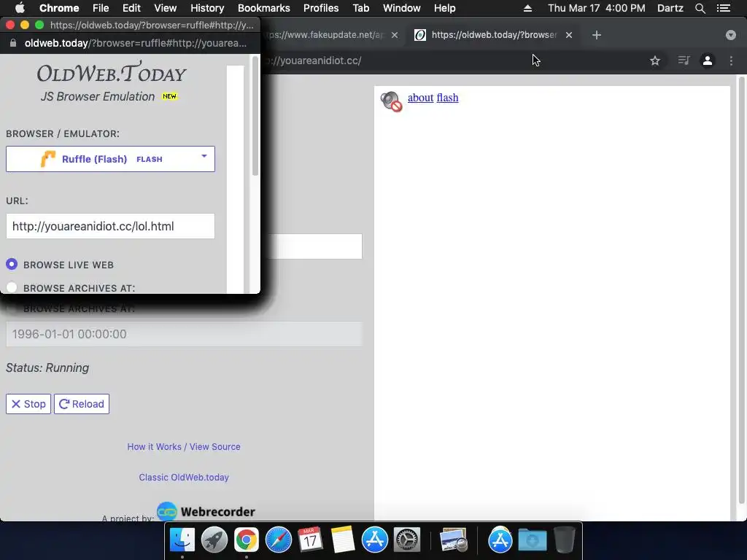Viewport: 747px width, 560px height.
Task: Select Browse Archives At in the popup window
Action: pos(12,287)
